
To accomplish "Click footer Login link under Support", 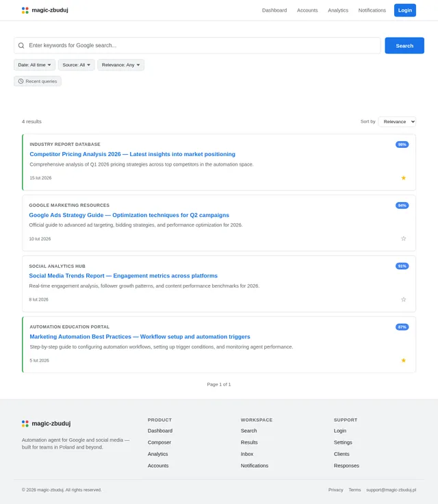I will 340,431.
